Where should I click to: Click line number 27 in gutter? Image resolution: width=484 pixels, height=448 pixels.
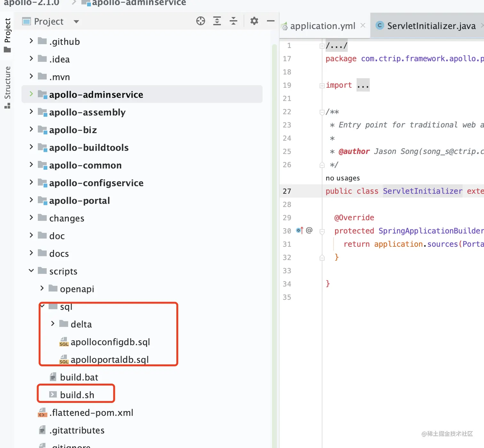click(287, 191)
